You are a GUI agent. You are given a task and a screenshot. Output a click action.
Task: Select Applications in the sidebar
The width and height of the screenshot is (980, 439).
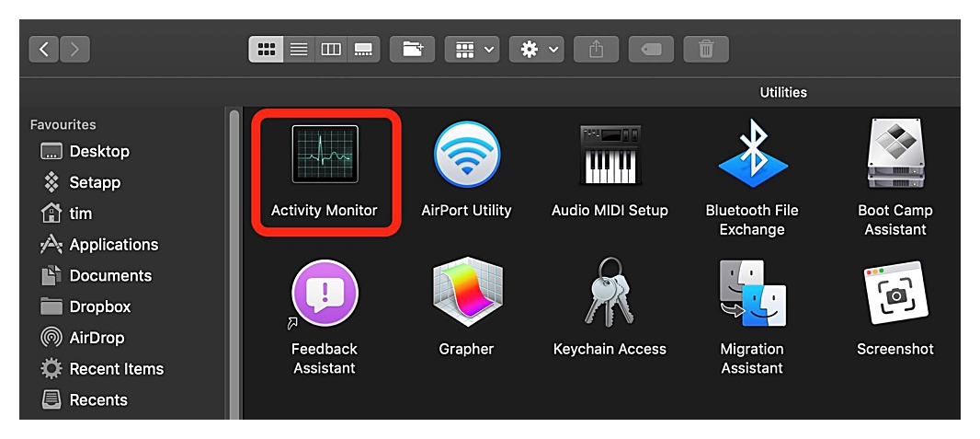(x=98, y=245)
